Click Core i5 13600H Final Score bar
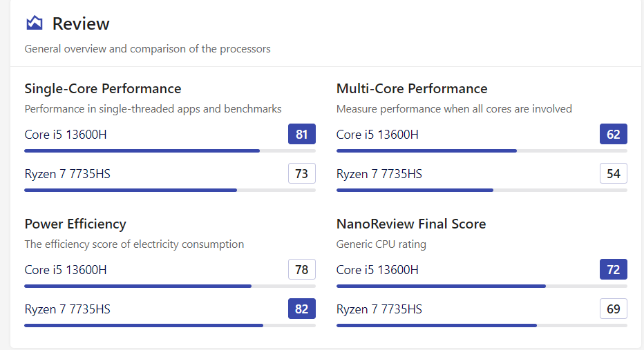The width and height of the screenshot is (644, 350). 441,286
